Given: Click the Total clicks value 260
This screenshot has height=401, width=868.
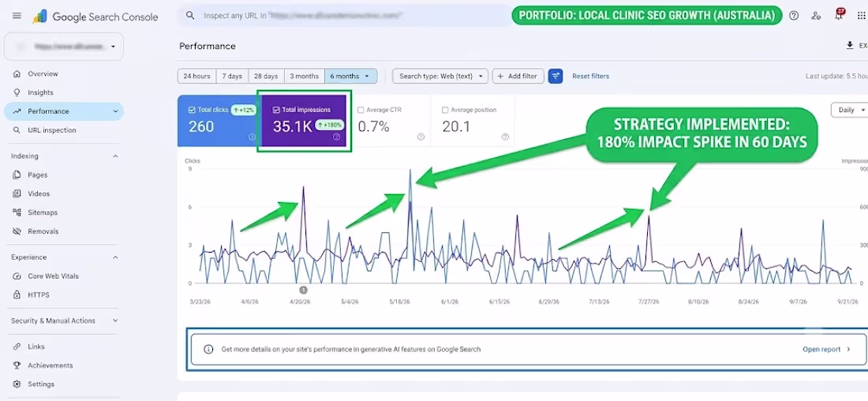Looking at the screenshot, I should point(201,127).
